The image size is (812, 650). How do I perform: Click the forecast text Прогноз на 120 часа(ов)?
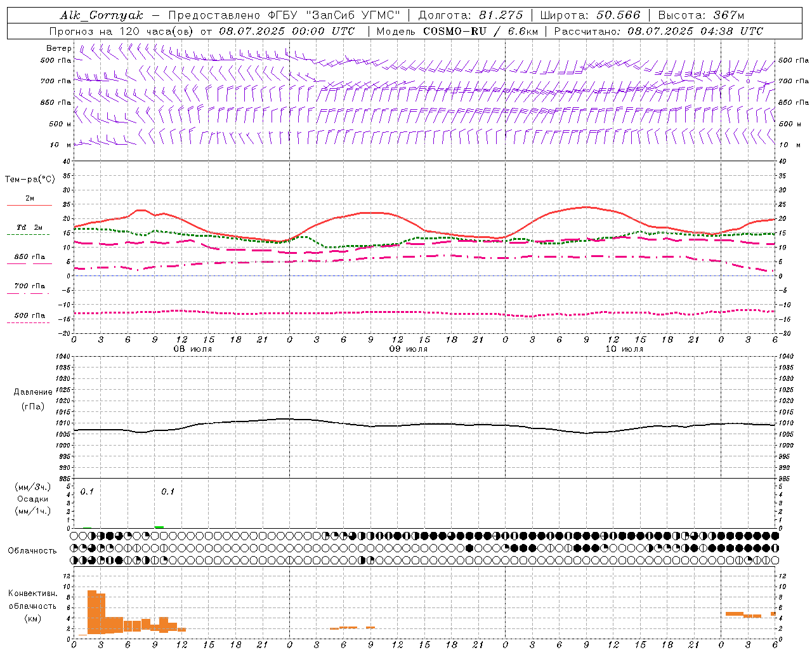click(x=122, y=31)
